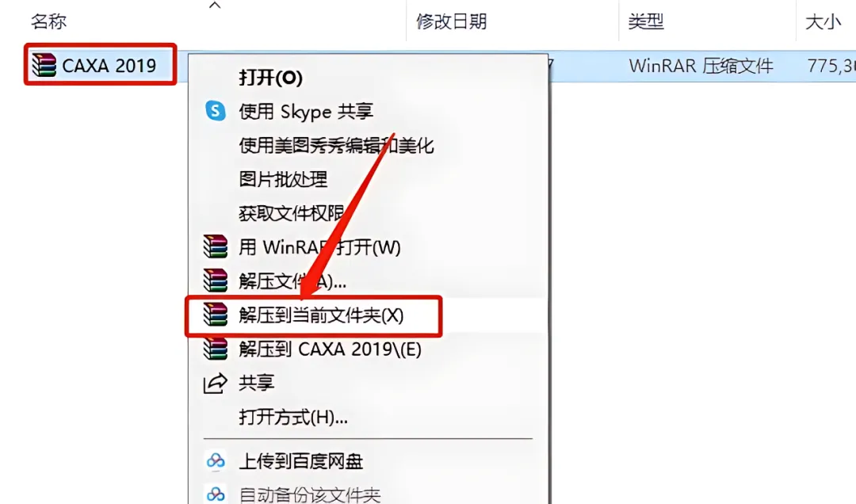Click WinRAR icon beside 解压到当前文件夹(X)
The image size is (856, 504).
[215, 315]
